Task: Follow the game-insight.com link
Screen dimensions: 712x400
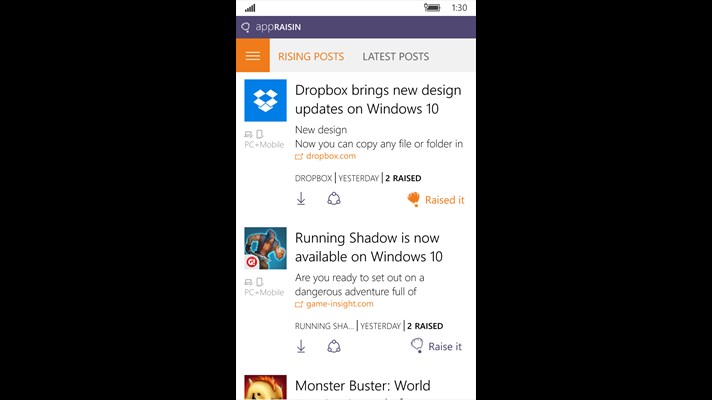Action: (340, 304)
